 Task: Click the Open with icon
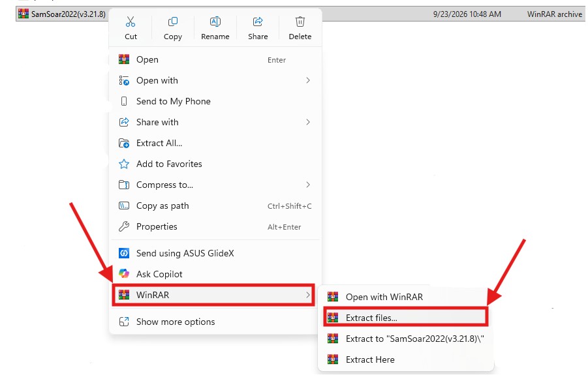pos(124,80)
